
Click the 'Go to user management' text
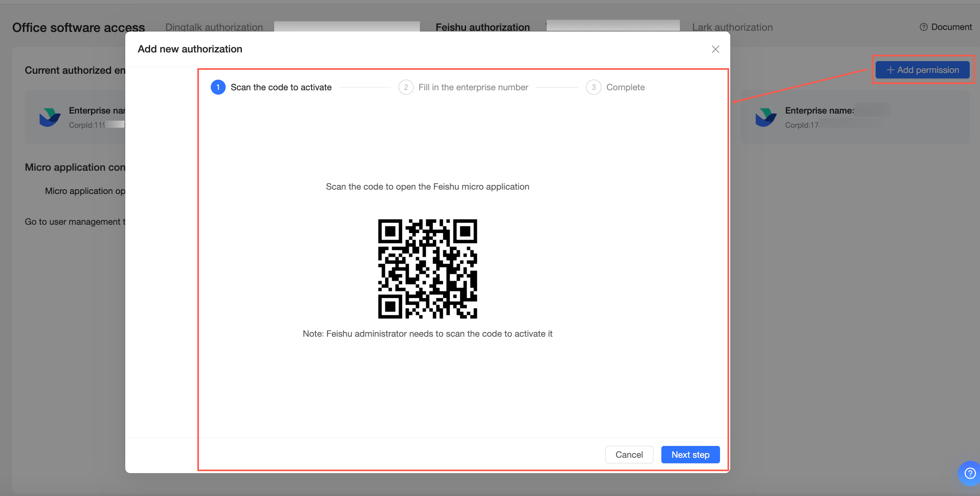[x=75, y=222]
